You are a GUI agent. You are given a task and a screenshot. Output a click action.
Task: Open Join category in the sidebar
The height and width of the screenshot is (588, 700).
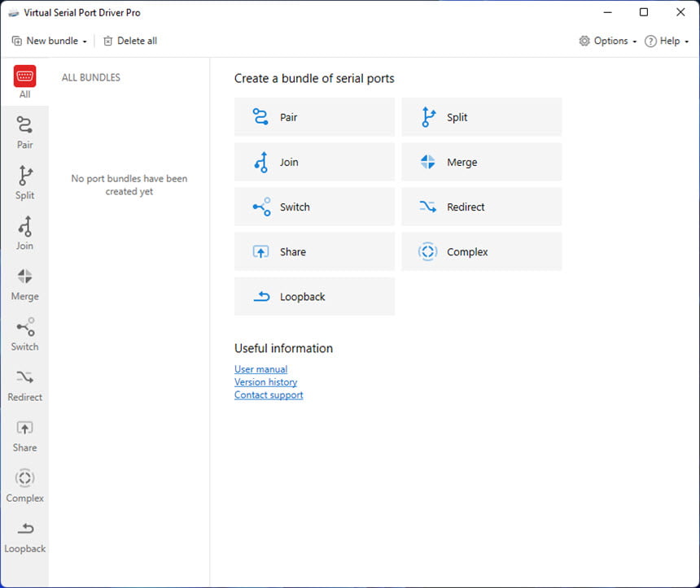point(24,233)
